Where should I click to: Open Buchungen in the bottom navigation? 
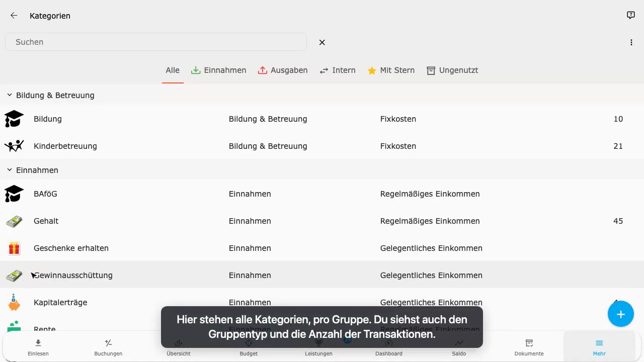pos(108,347)
